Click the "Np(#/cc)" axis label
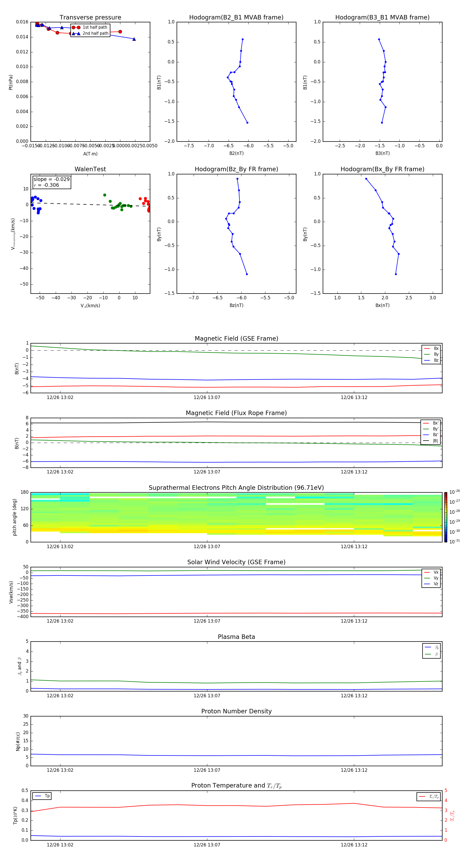Screen dimensions: 473x868 (18, 741)
